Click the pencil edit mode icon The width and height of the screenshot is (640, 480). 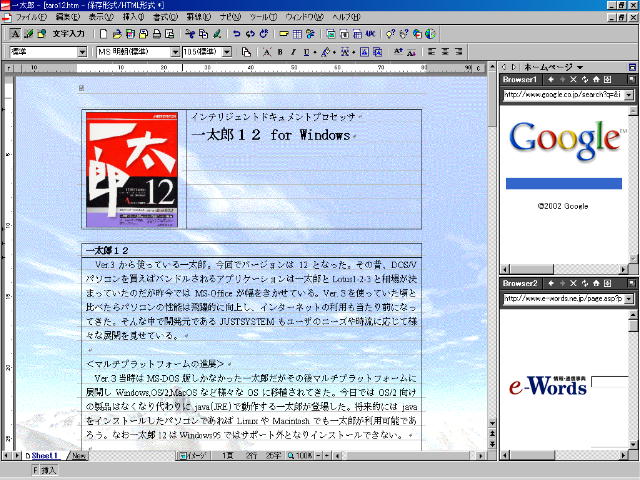pyautogui.click(x=29, y=34)
